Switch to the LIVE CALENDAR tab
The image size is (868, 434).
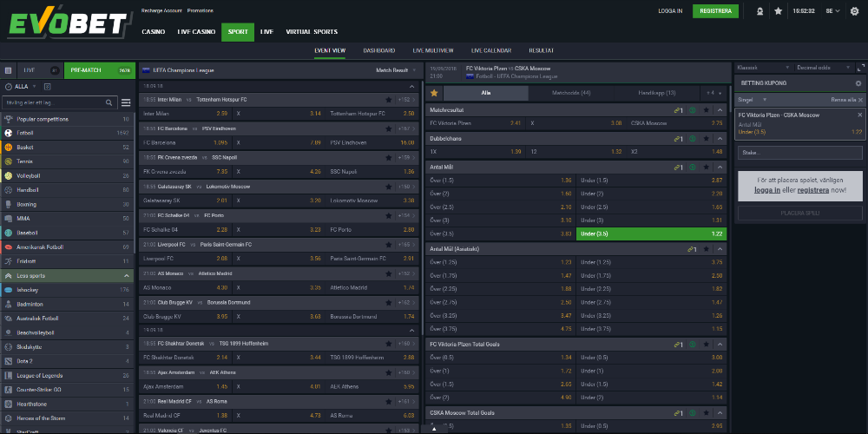click(491, 50)
